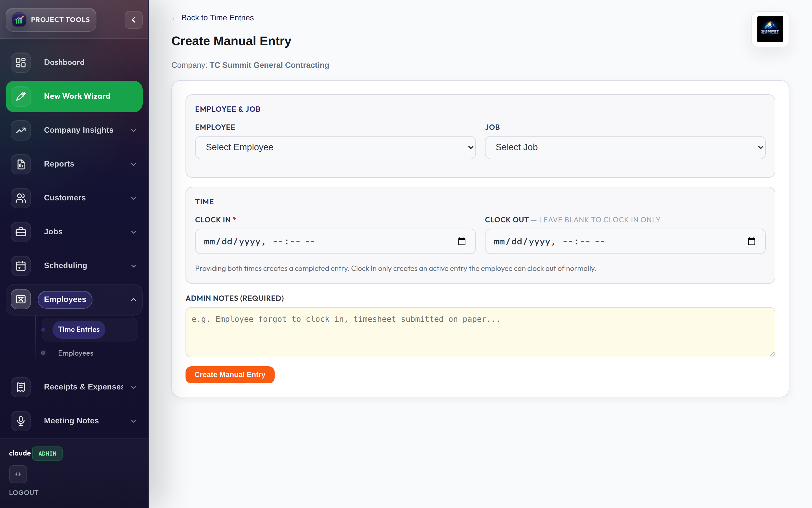Click the Scheduling calendar icon

[x=21, y=266]
